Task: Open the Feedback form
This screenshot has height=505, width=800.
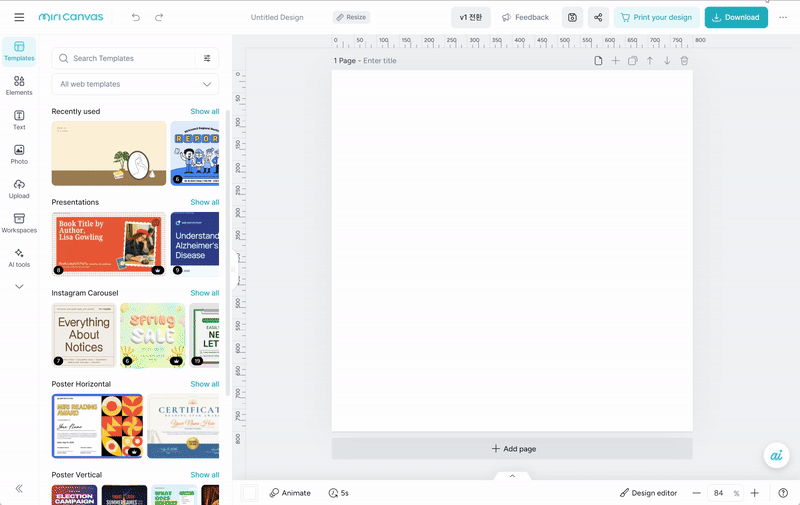Action: (526, 17)
